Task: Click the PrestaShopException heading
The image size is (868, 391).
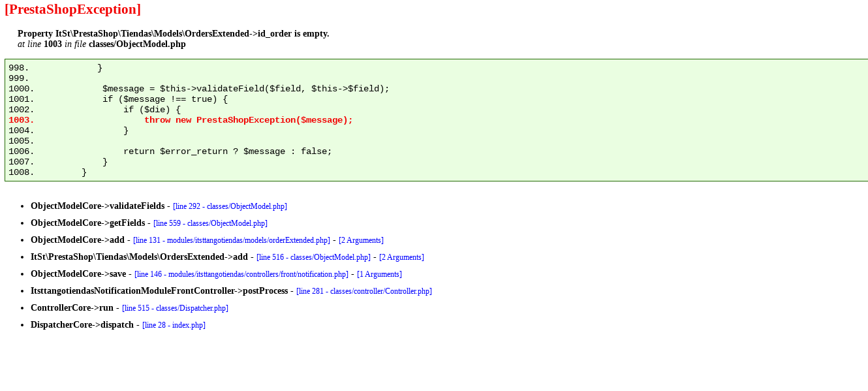Action: click(x=72, y=9)
